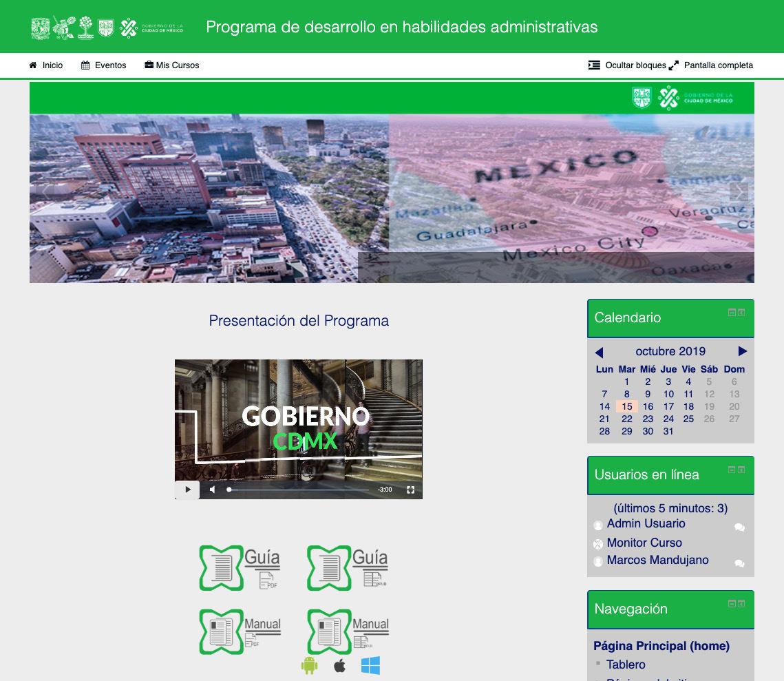The image size is (784, 681).
Task: Download the Guía in PDF format
Action: coord(240,568)
